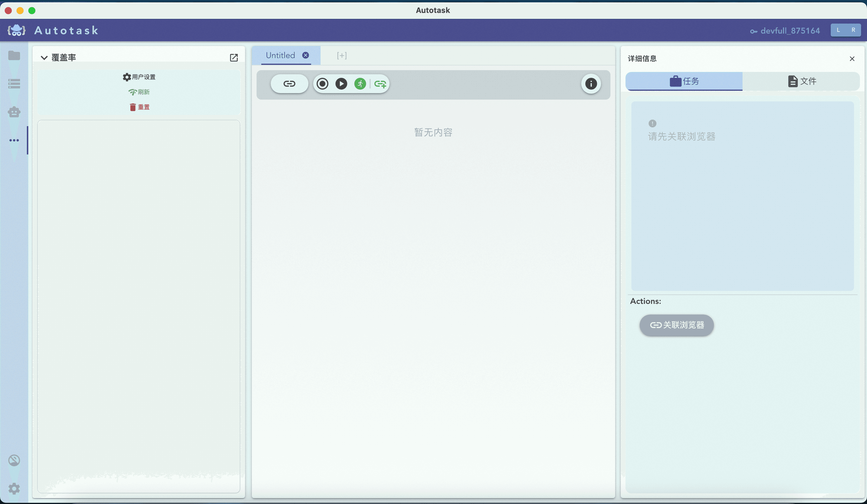The width and height of the screenshot is (867, 504).
Task: Select the robot icon in the sidebar
Action: click(14, 112)
